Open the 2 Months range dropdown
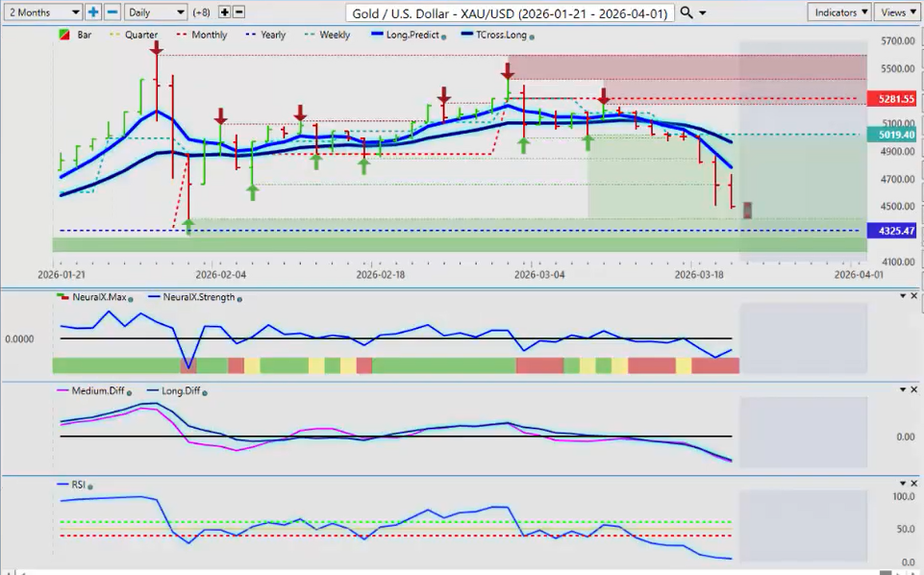 (43, 12)
